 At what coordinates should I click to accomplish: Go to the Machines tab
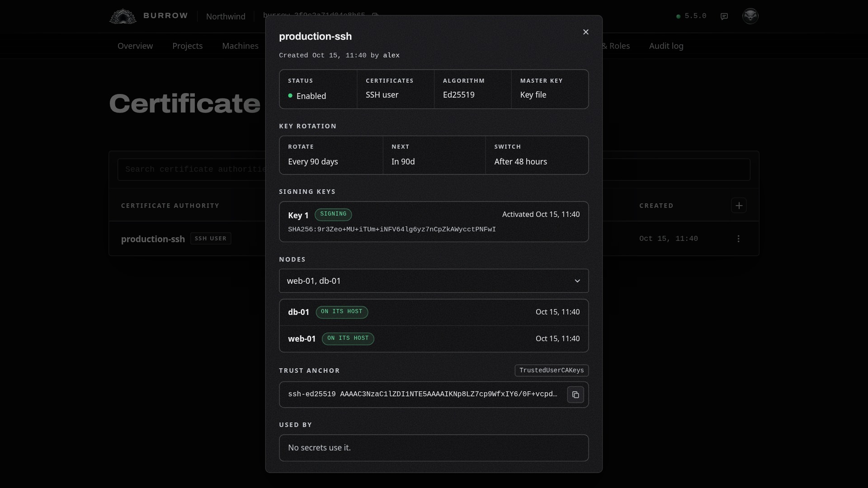pyautogui.click(x=240, y=46)
